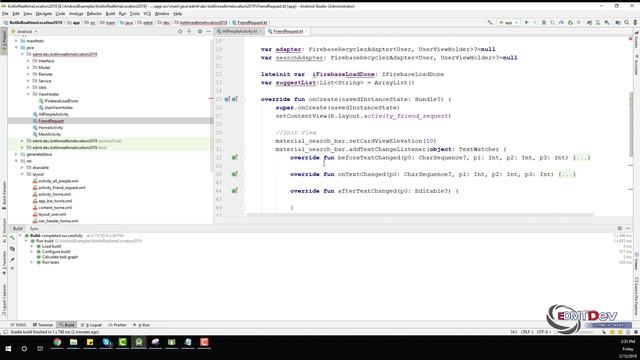The width and height of the screenshot is (640, 360).
Task: Run the app with the green play button
Action: 527,22
